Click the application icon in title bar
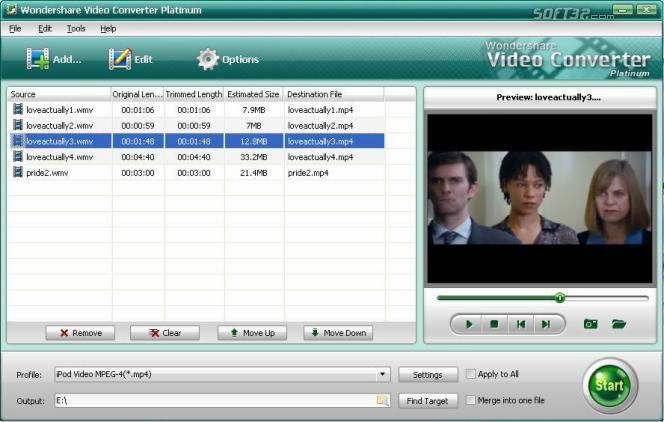 tap(11, 8)
